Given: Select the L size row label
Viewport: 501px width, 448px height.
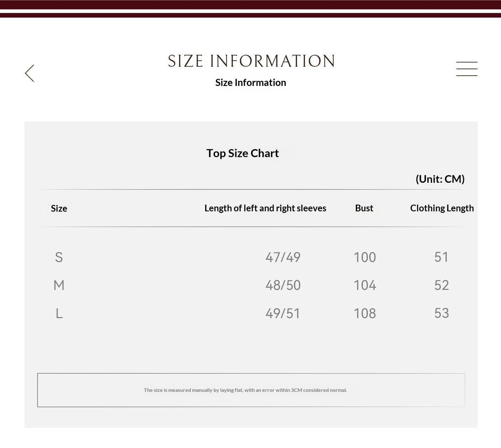Looking at the screenshot, I should 59,313.
